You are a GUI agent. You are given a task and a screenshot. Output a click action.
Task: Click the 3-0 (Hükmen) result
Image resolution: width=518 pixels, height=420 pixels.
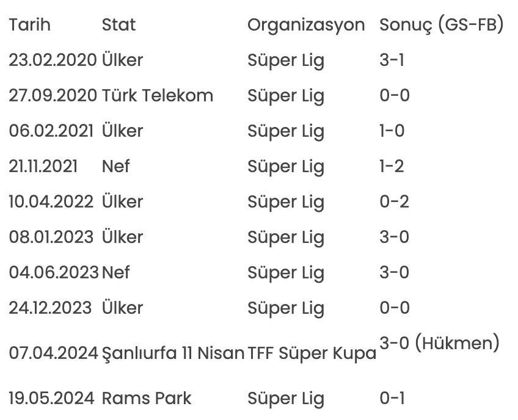point(439,343)
